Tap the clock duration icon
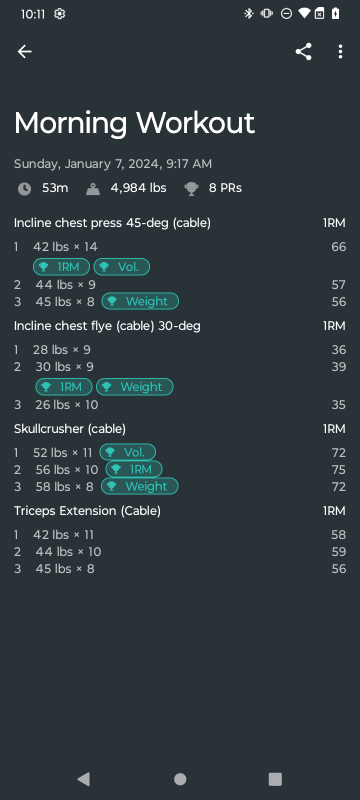 (24, 189)
